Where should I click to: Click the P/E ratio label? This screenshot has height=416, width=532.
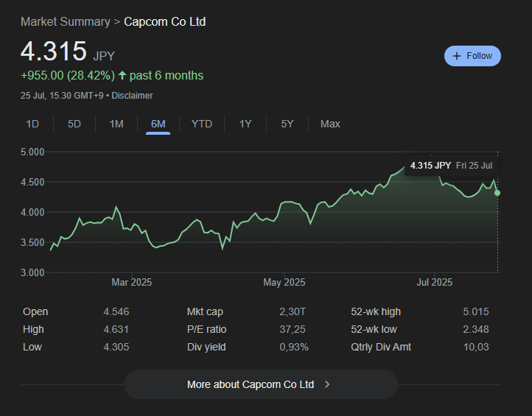206,329
